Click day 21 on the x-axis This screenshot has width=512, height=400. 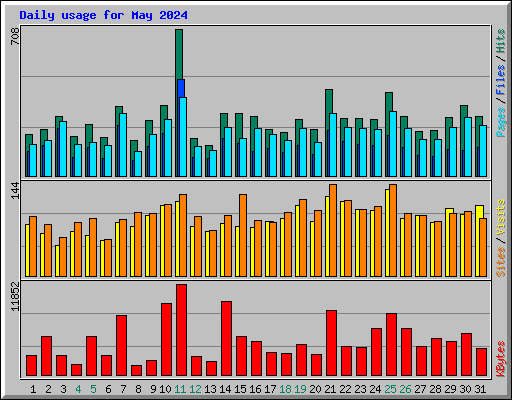coord(330,389)
